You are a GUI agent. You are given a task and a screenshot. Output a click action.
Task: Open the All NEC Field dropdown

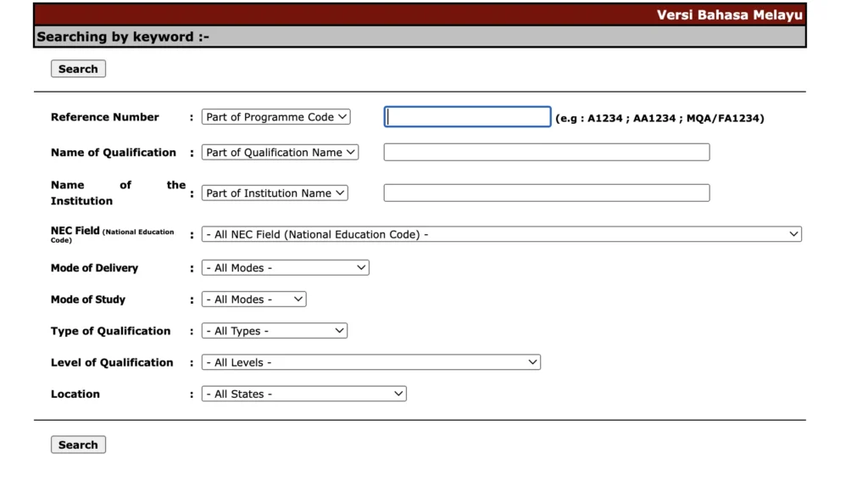[x=501, y=234]
